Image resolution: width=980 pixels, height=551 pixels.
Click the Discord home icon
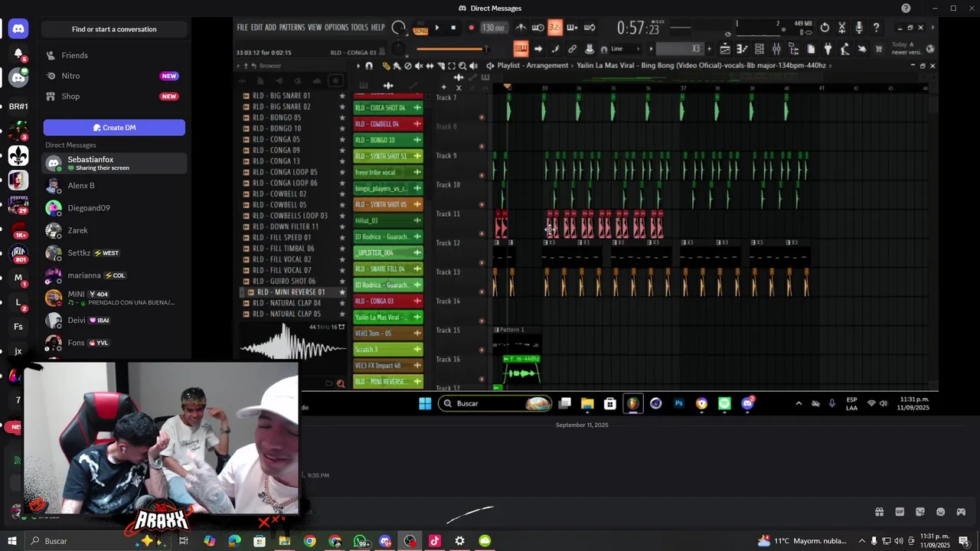click(18, 29)
